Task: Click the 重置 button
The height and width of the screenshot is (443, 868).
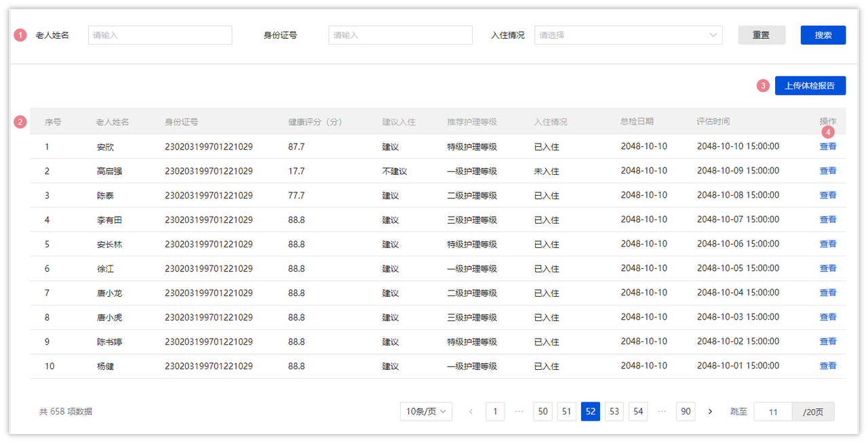Action: point(762,35)
